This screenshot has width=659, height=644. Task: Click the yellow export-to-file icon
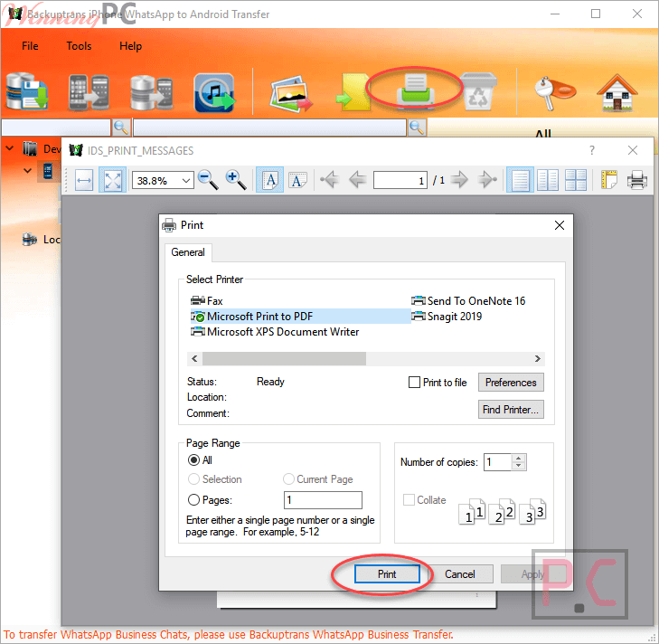pyautogui.click(x=353, y=92)
